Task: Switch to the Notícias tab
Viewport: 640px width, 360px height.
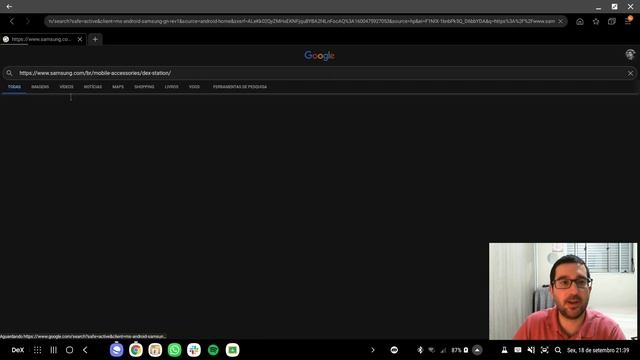Action: pyautogui.click(x=93, y=87)
